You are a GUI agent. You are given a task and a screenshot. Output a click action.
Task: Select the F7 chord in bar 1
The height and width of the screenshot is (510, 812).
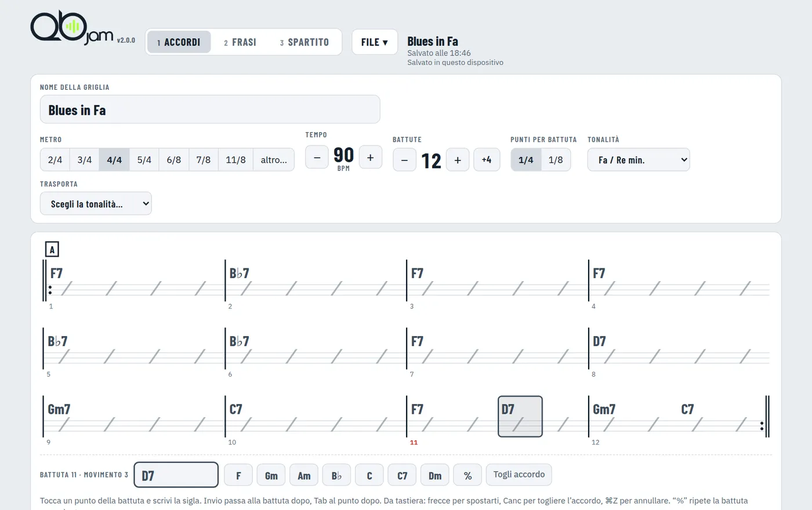[57, 274]
